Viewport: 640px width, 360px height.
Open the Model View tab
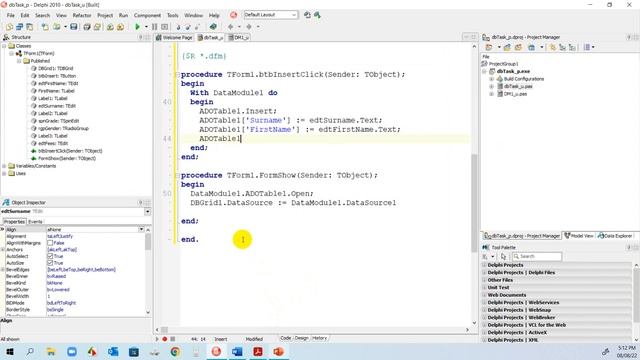pyautogui.click(x=579, y=236)
